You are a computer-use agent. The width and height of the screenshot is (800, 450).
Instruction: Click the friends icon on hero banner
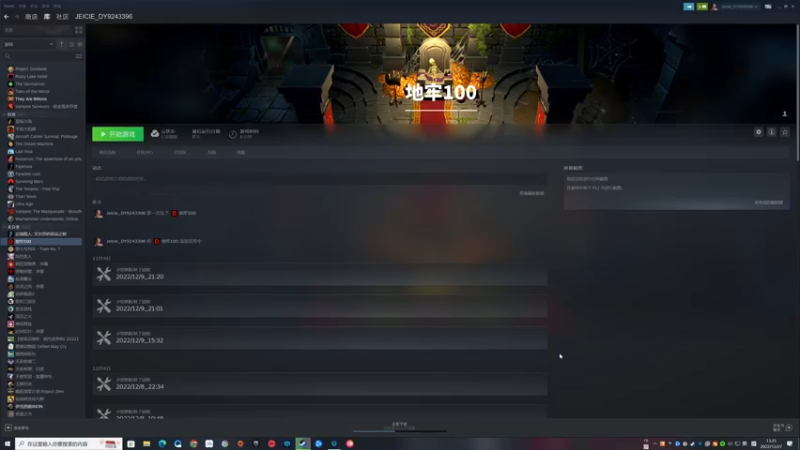pyautogui.click(x=785, y=114)
